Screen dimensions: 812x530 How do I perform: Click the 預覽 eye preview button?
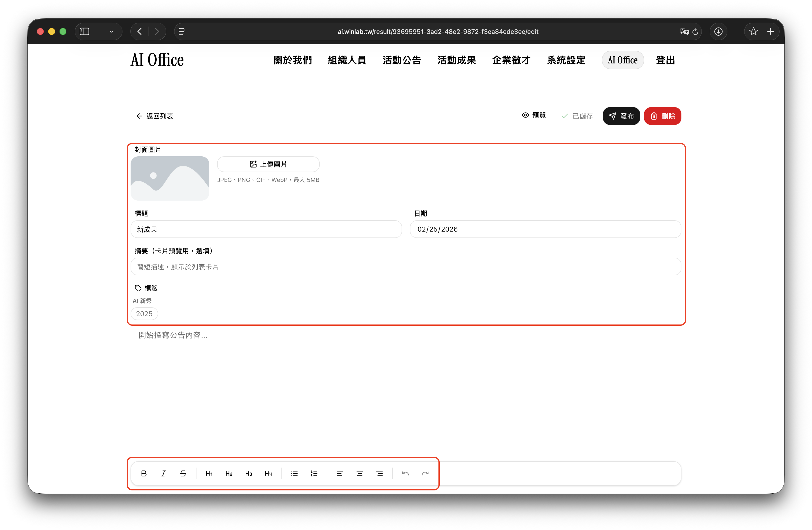click(x=534, y=115)
